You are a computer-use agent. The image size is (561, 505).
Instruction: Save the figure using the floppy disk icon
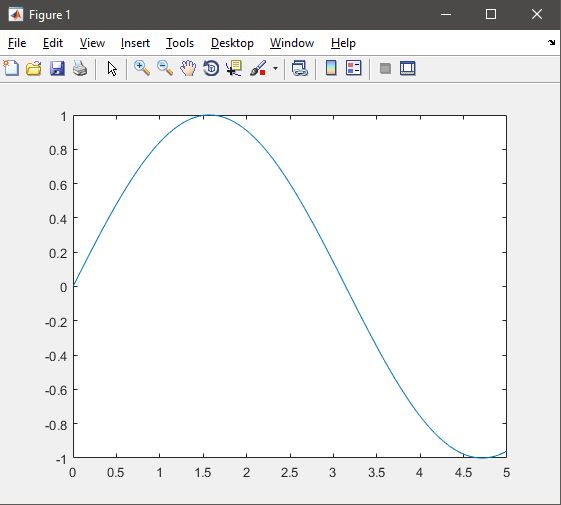pyautogui.click(x=57, y=68)
